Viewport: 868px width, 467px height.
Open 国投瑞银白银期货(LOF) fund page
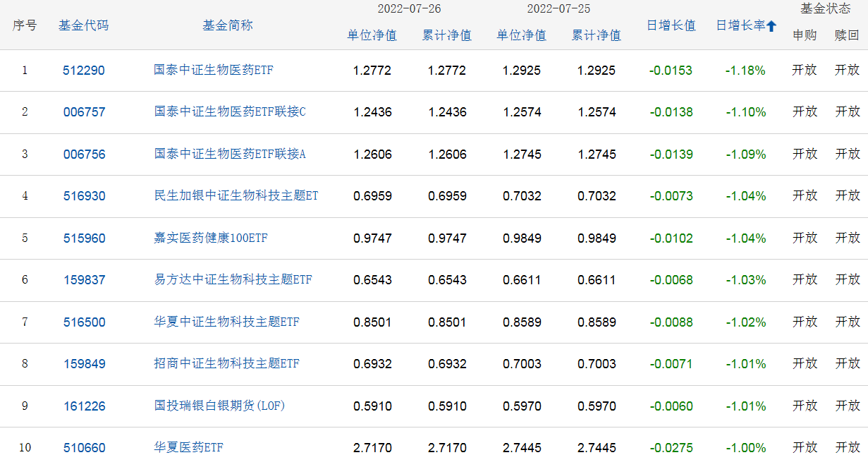[x=219, y=406]
